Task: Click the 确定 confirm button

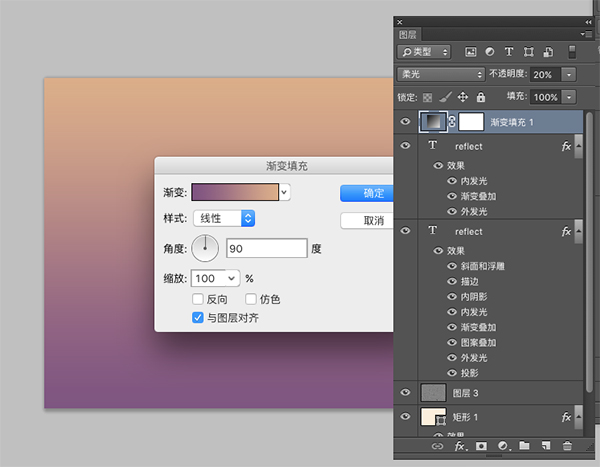Action: click(367, 193)
